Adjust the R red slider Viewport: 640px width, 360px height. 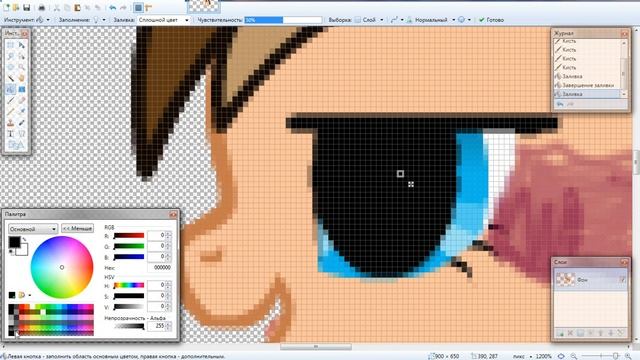pos(129,236)
